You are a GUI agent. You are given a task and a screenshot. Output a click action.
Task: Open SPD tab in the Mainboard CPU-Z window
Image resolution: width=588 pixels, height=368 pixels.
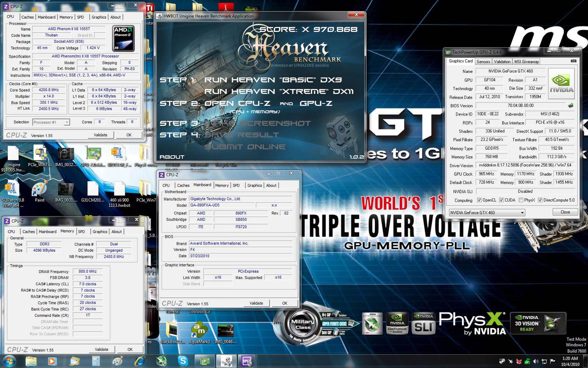tap(236, 185)
